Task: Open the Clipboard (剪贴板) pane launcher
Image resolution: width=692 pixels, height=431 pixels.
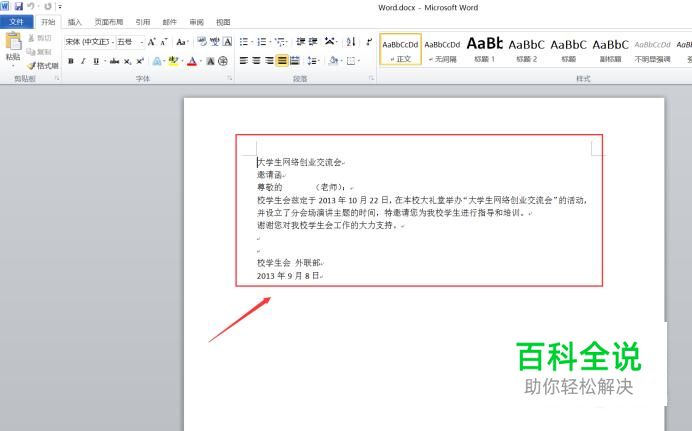Action: click(x=57, y=79)
